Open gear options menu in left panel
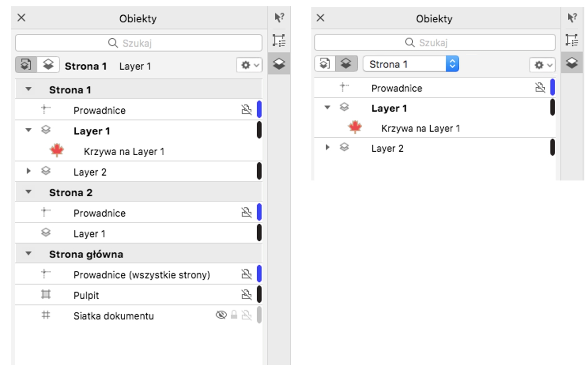The width and height of the screenshot is (588, 365). pos(249,65)
